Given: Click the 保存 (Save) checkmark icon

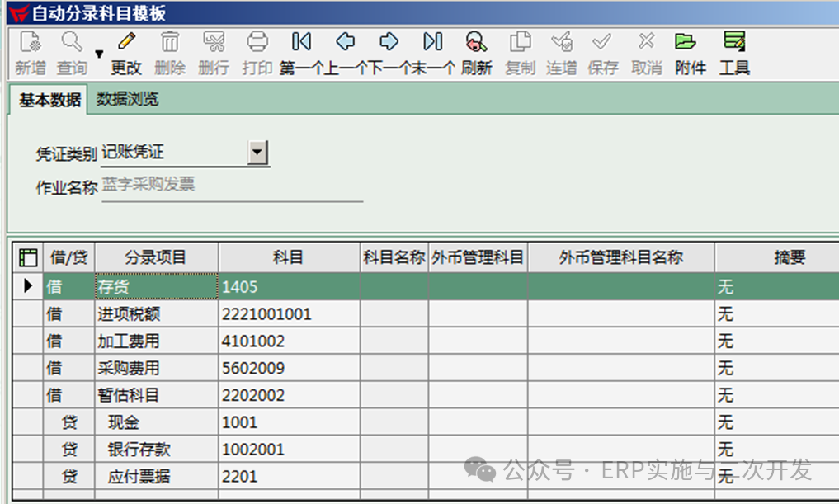Looking at the screenshot, I should [x=602, y=42].
